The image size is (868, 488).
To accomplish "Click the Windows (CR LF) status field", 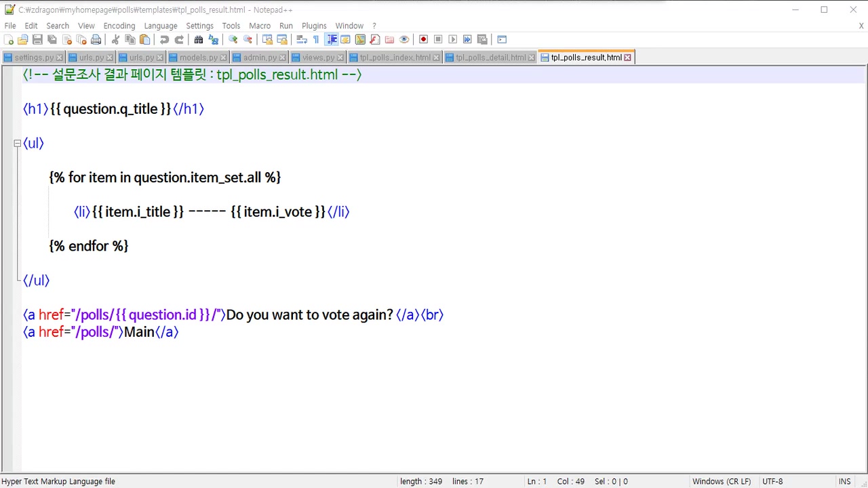I will click(x=721, y=481).
